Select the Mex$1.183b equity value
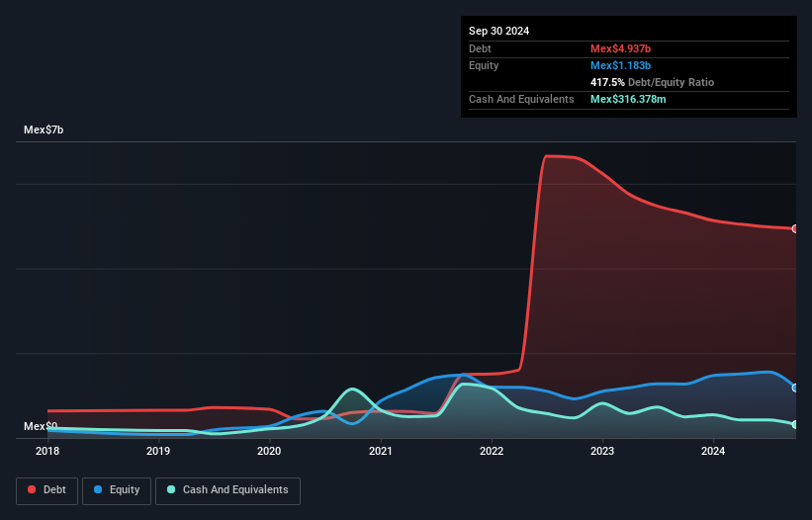Image resolution: width=812 pixels, height=520 pixels. [620, 65]
